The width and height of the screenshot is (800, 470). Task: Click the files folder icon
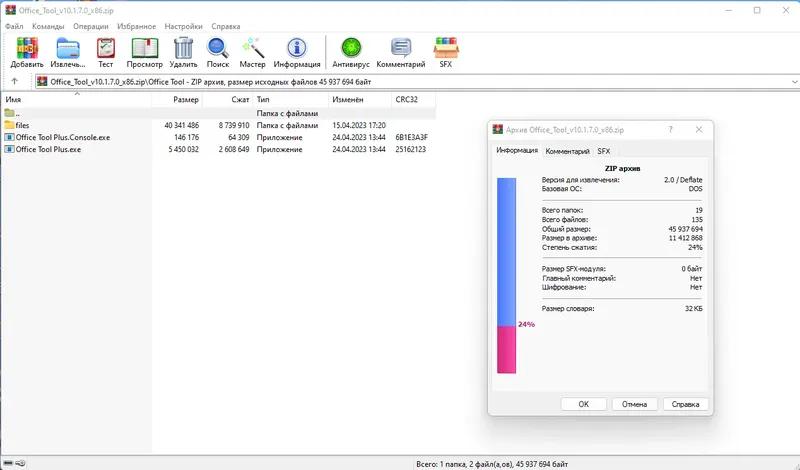pos(9,125)
